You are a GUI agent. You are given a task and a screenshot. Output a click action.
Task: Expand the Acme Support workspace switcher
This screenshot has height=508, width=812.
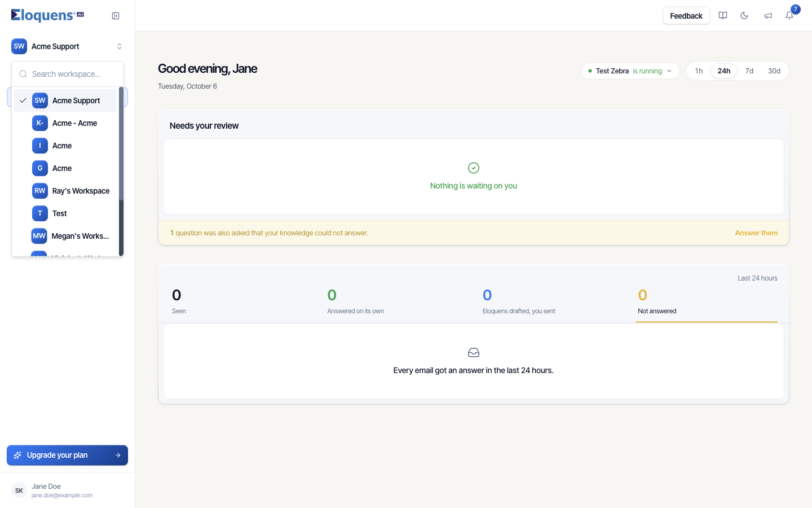tap(68, 46)
